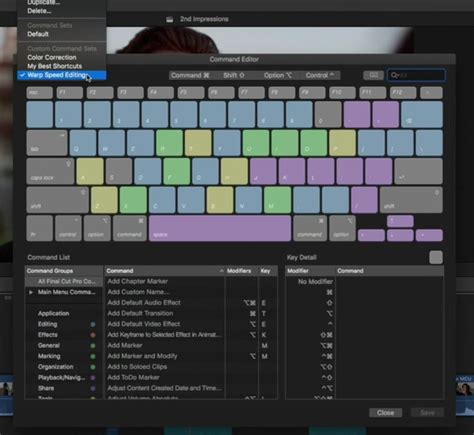Image resolution: width=474 pixels, height=435 pixels.
Task: Click the right option key on virtual keyboard
Action: click(342, 228)
